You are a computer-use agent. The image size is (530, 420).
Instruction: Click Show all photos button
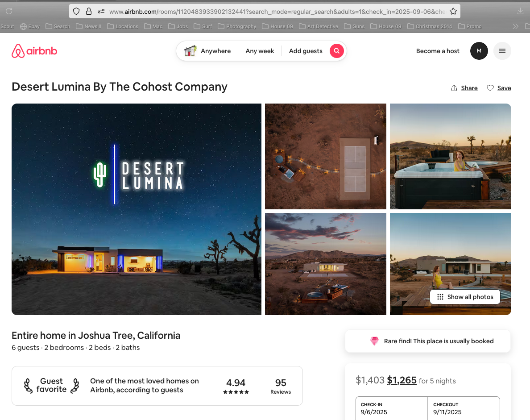tap(465, 297)
